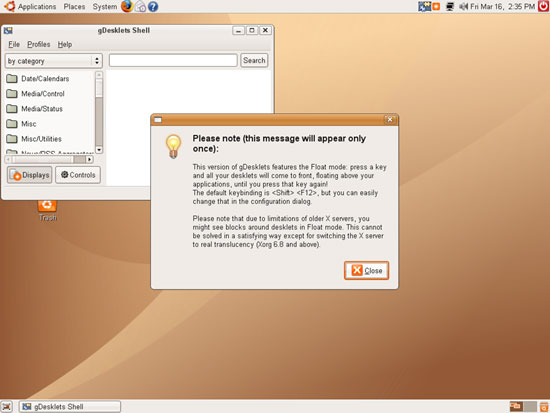The width and height of the screenshot is (550, 413).
Task: Click the Show Desktop icon in bottom panel
Action: pos(7,407)
